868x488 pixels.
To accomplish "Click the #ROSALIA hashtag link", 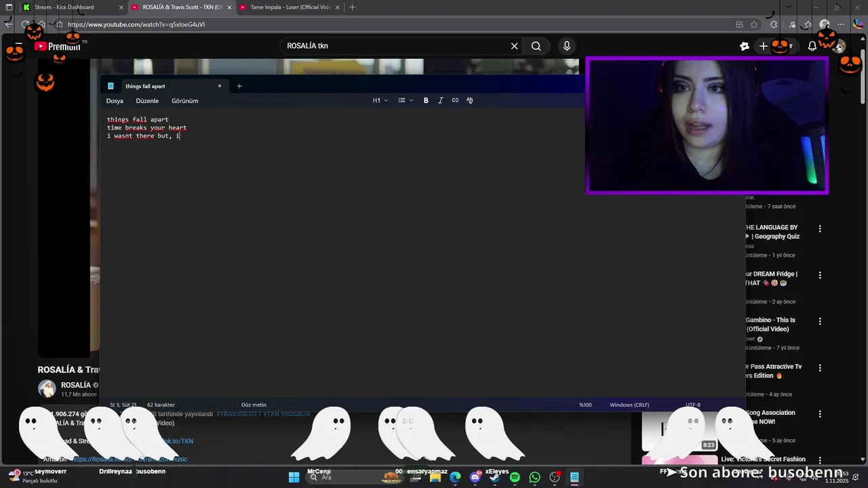I will [x=296, y=413].
